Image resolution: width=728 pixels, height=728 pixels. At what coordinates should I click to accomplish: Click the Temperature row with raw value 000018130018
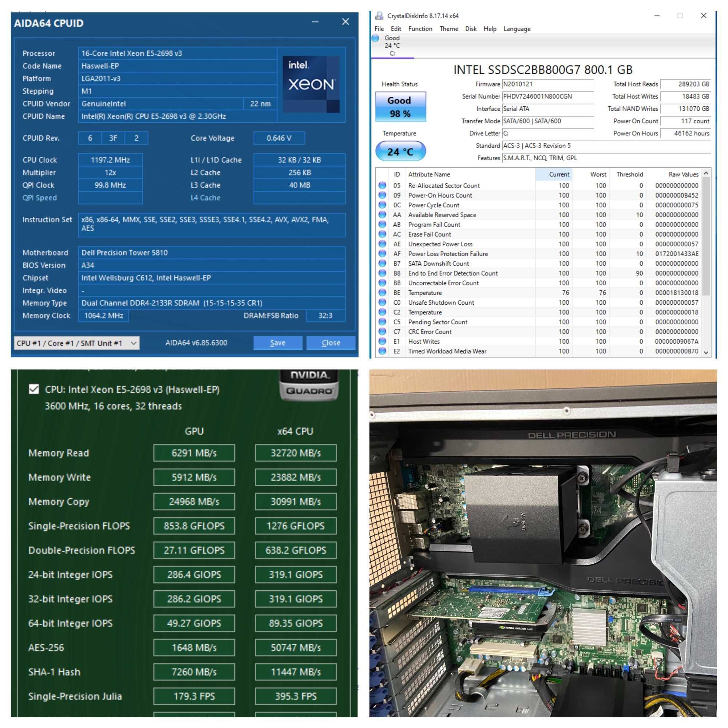pyautogui.click(x=539, y=293)
